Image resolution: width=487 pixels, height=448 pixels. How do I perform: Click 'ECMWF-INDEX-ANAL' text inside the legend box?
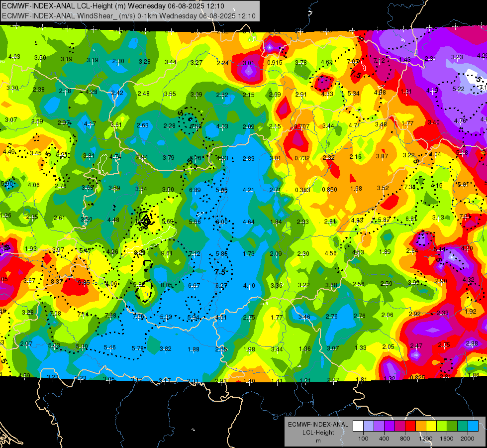click(x=318, y=425)
